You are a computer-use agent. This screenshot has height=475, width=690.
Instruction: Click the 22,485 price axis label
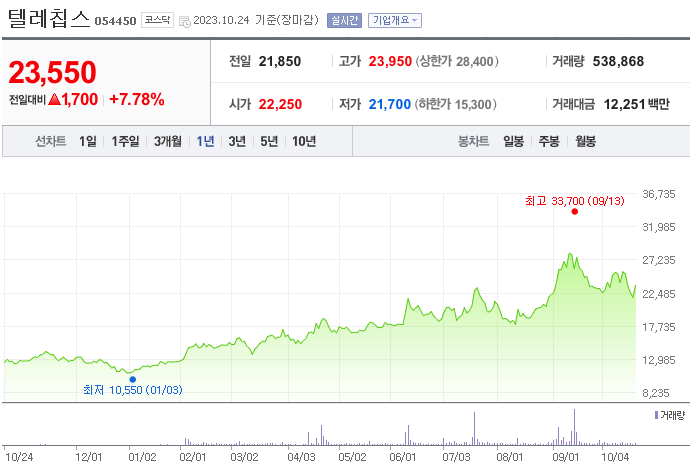(x=658, y=294)
